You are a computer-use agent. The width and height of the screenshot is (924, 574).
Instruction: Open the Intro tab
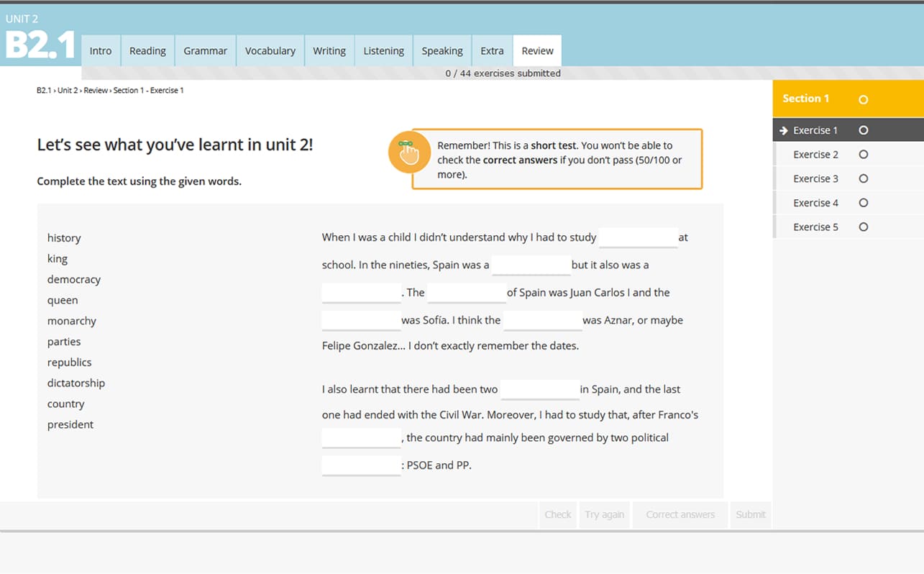click(101, 50)
